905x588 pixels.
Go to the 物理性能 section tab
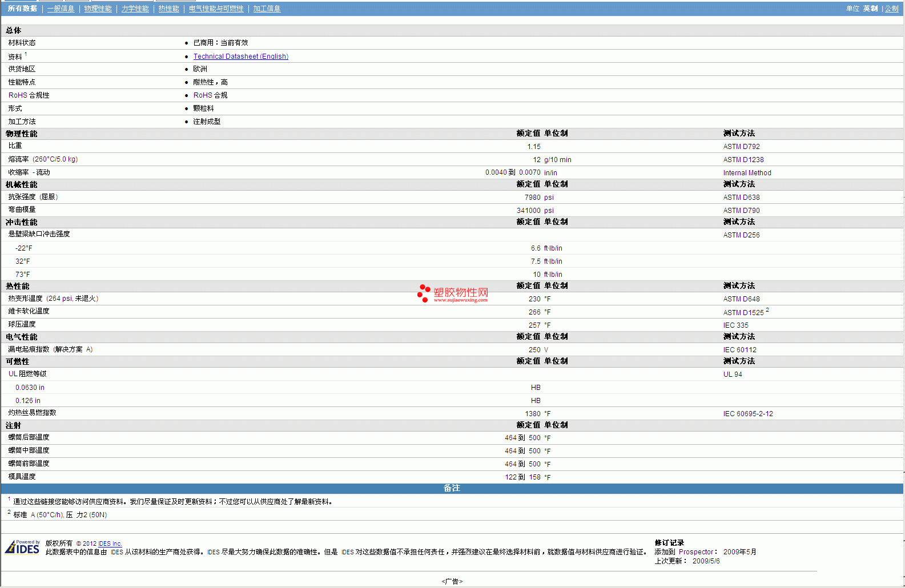(x=98, y=9)
